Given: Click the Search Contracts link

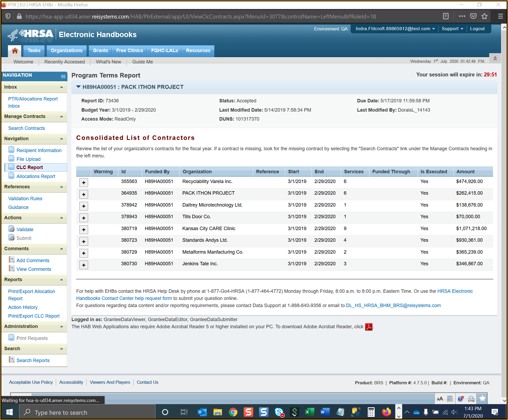Looking at the screenshot, I should (26, 128).
